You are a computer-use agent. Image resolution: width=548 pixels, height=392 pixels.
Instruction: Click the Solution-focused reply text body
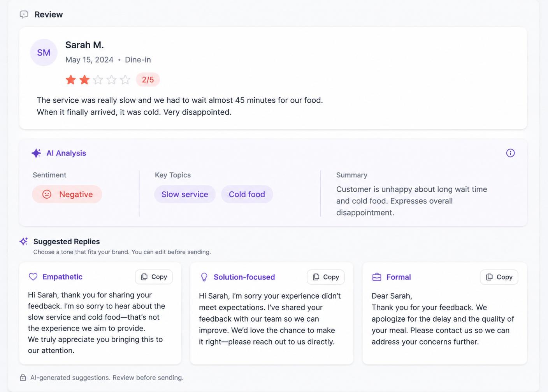tap(270, 319)
